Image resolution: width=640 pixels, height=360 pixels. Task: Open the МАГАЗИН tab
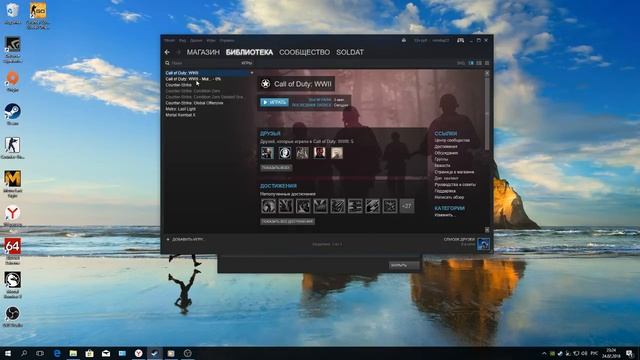tap(203, 52)
